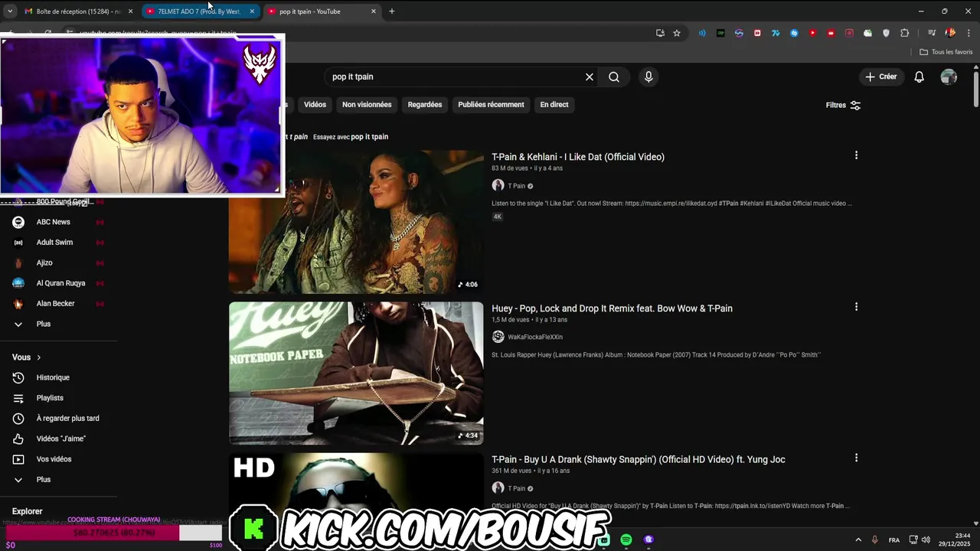Click the cooking stream donation progress bar
The height and width of the screenshot is (551, 980).
(x=113, y=533)
